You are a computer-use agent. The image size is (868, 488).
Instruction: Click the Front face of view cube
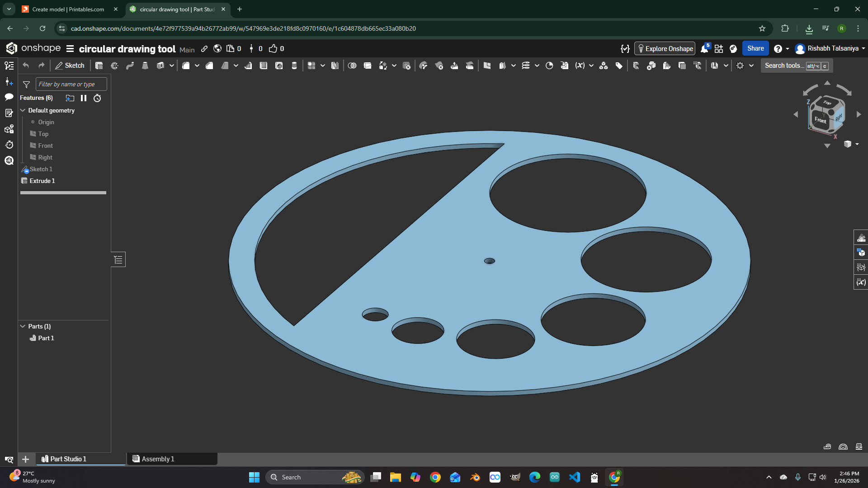pyautogui.click(x=820, y=120)
